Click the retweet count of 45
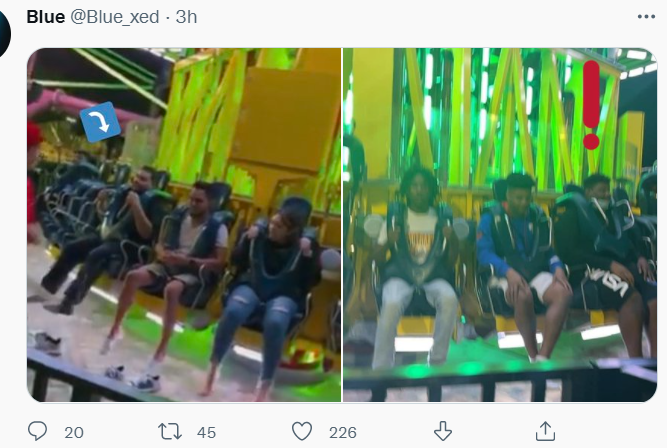Screen dimensions: 667x448 (x=207, y=431)
